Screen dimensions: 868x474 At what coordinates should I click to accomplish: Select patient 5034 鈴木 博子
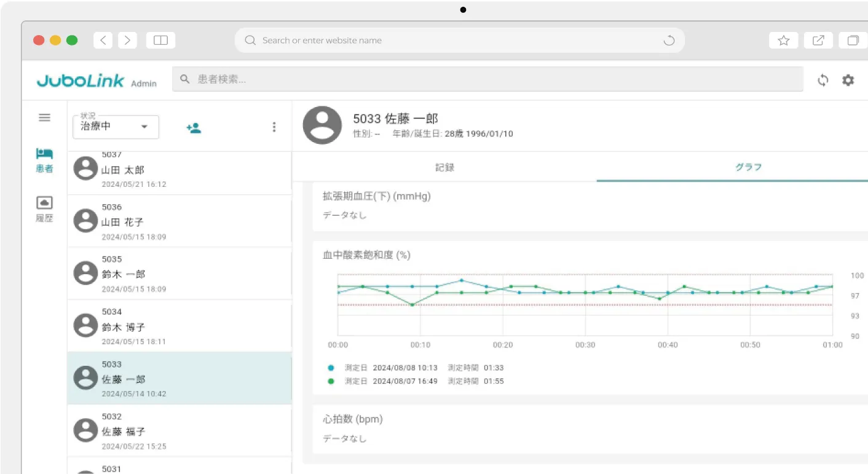179,326
